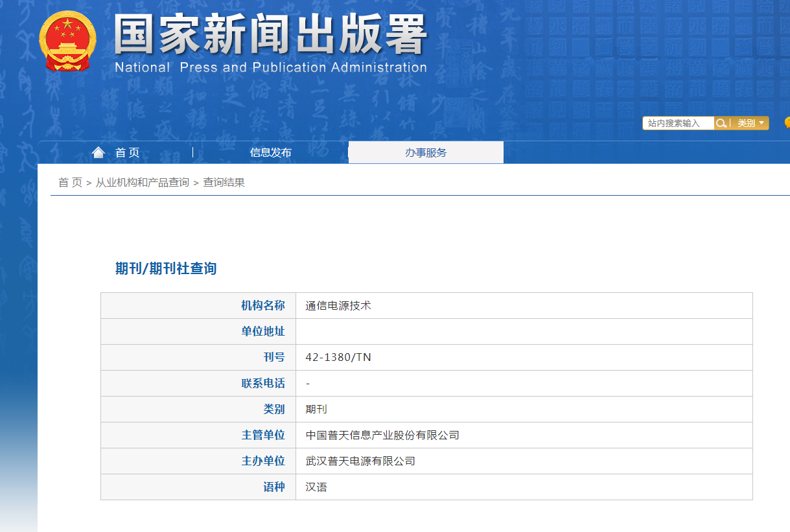
Task: Click the 国家新闻出版署 site title
Action: (x=270, y=34)
